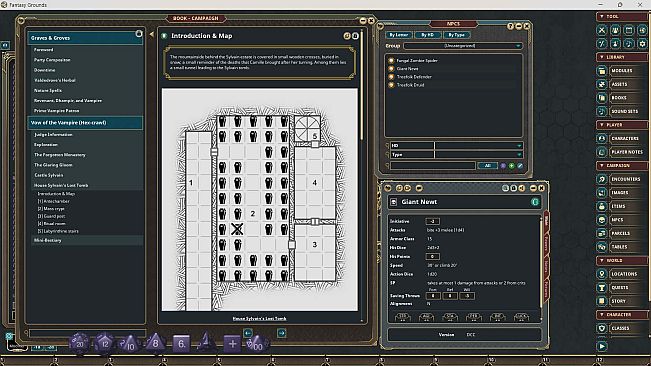The width and height of the screenshot is (651, 366).
Task: Open the Castle Sylvain section
Action: 49,175
